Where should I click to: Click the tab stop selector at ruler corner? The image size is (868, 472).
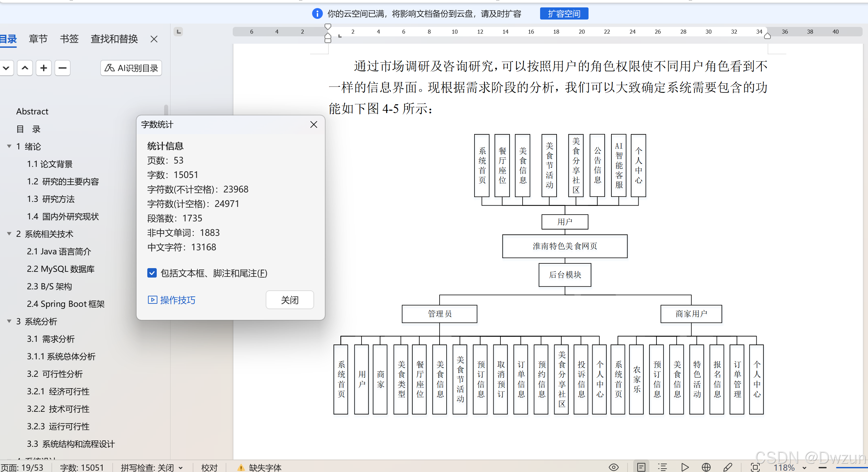(x=178, y=32)
